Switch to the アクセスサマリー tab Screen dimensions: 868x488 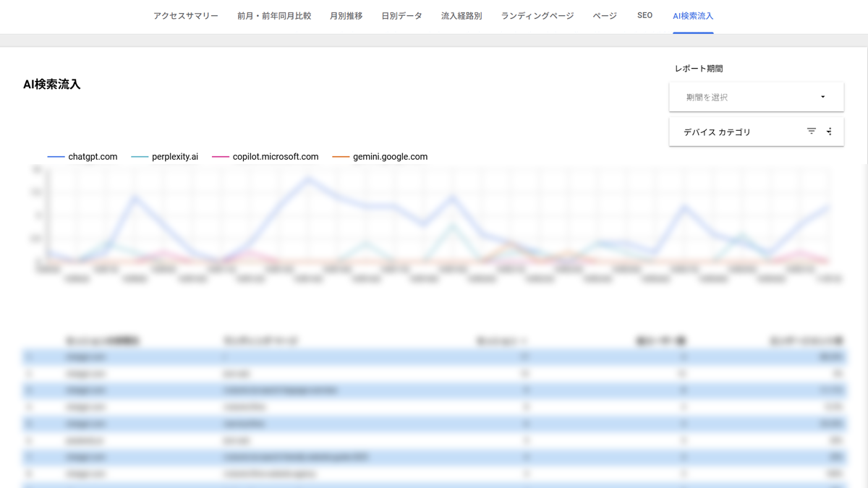coord(185,15)
